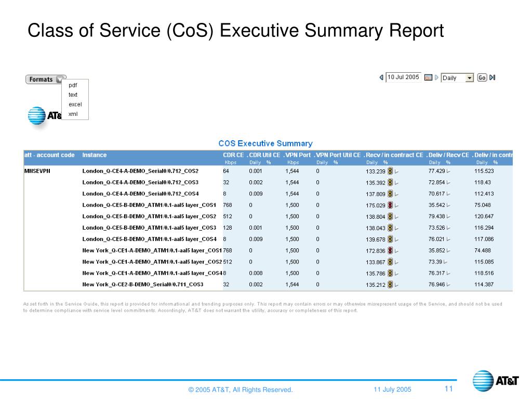Click the AT&T logo in the slide footer
532x399 pixels.
[x=496, y=381]
